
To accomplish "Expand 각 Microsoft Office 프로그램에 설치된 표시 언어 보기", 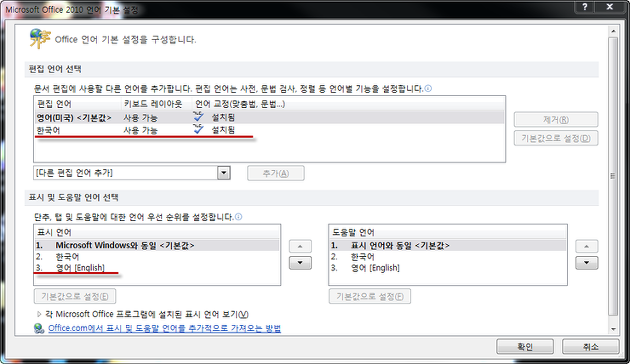I will coord(39,314).
